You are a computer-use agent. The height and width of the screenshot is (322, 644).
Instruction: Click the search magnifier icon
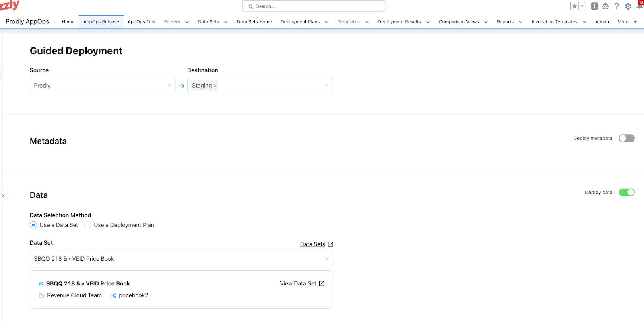(x=251, y=6)
